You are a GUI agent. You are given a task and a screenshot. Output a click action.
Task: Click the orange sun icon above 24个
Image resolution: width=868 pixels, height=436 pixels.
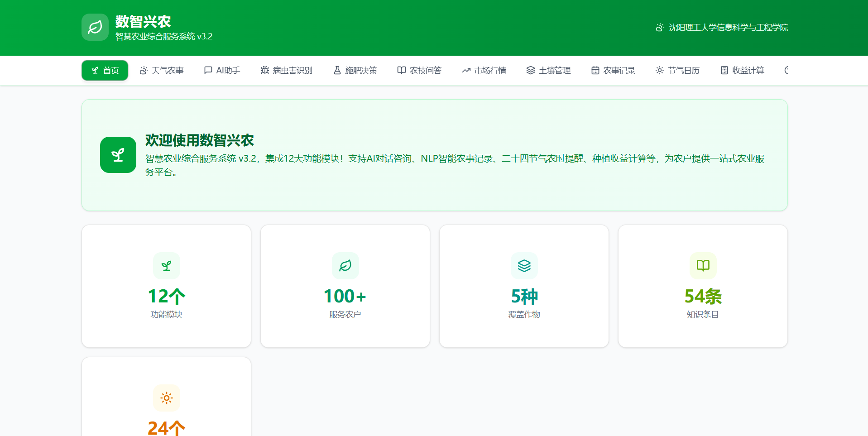click(x=167, y=398)
